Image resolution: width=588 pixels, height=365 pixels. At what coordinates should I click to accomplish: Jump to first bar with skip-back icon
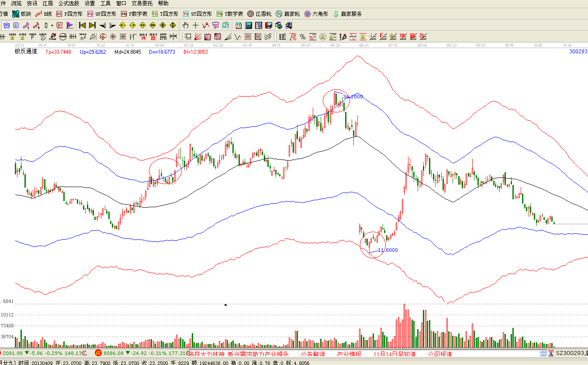click(x=82, y=25)
